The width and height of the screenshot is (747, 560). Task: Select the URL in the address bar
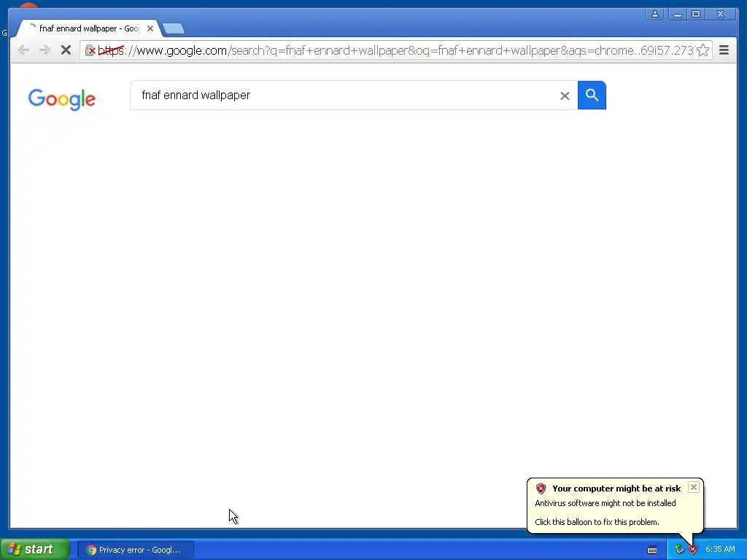tap(395, 50)
